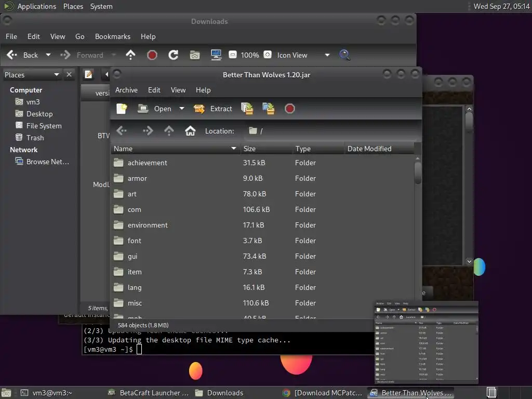Zoom out in Downloads file manager

pyautogui.click(x=232, y=55)
